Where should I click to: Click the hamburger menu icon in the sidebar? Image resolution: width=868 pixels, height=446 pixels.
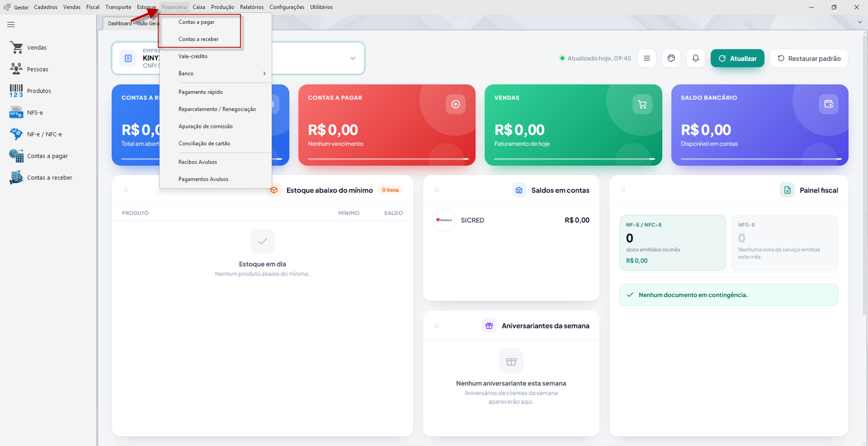tap(11, 24)
